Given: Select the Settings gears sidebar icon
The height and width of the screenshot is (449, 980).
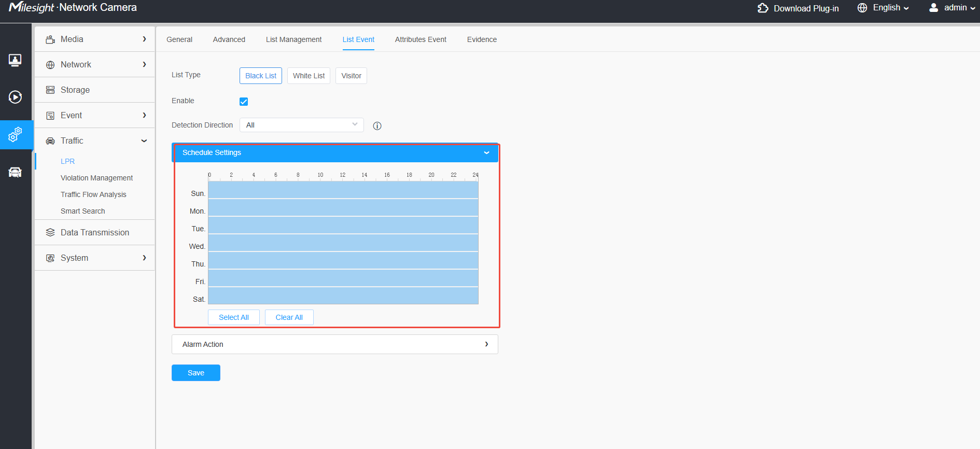Looking at the screenshot, I should [15, 135].
